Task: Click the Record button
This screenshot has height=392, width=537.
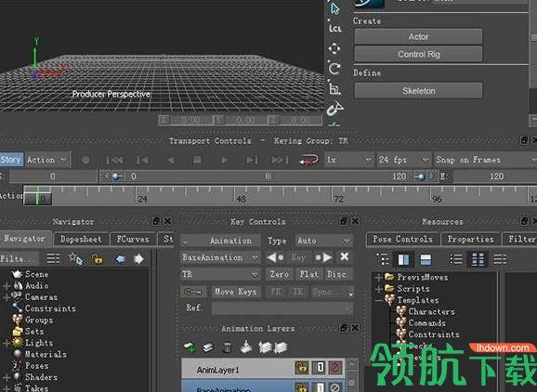Action: point(85,160)
